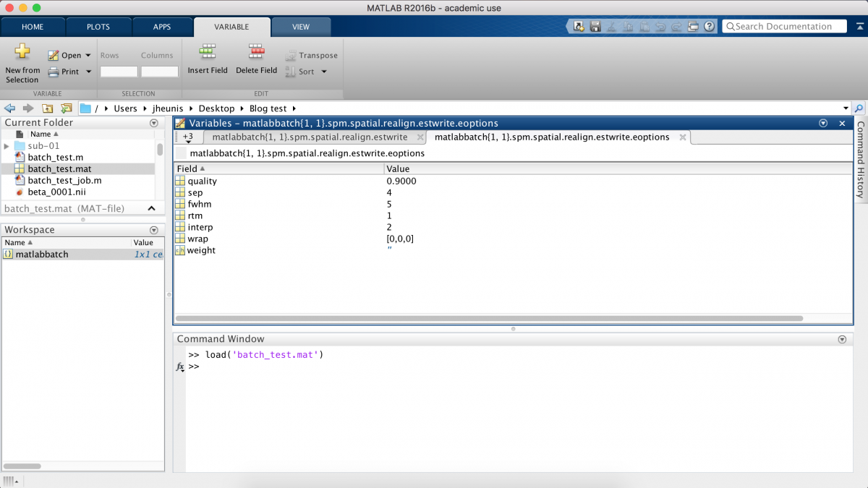This screenshot has width=868, height=488.
Task: Select the weight field row
Action: pyautogui.click(x=513, y=250)
